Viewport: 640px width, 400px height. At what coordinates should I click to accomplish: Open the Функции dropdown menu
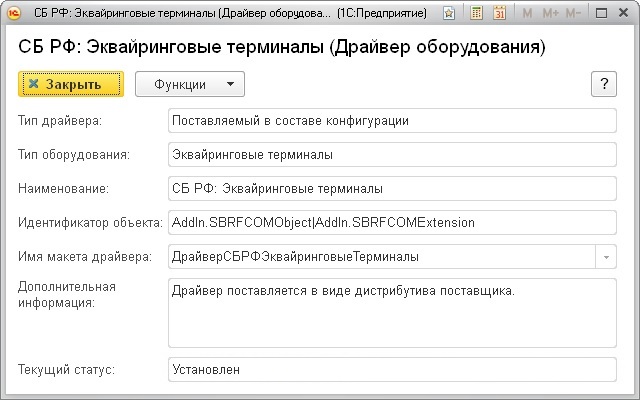pos(189,84)
